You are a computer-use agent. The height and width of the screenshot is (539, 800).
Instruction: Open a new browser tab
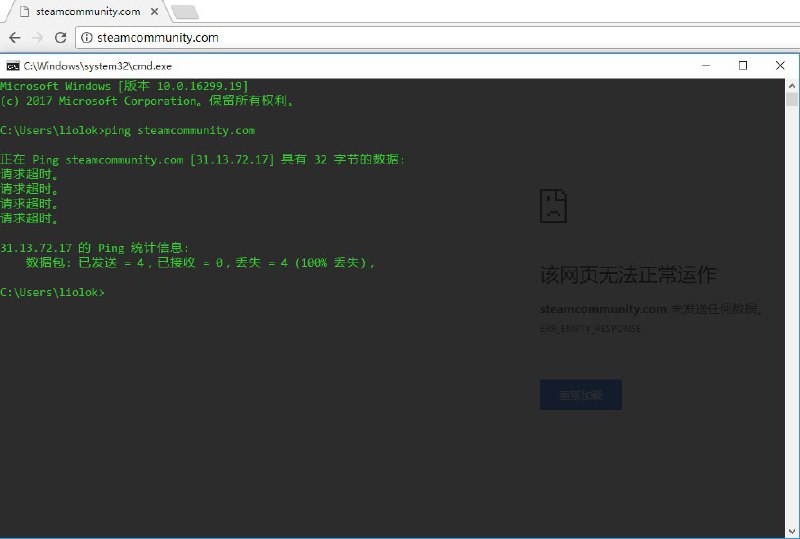185,12
